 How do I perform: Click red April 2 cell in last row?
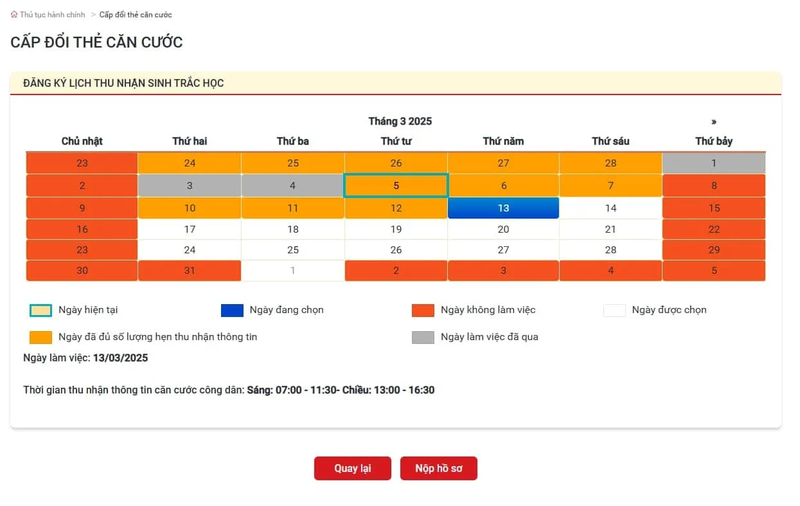point(396,270)
